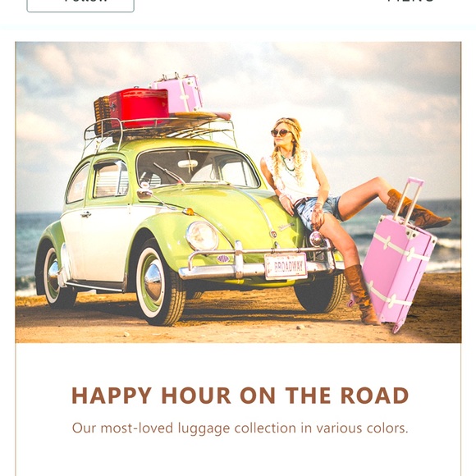Viewport: 476px width, 476px height.
Task: Click the pink suitcase's extended handle
Action: (x=410, y=199)
